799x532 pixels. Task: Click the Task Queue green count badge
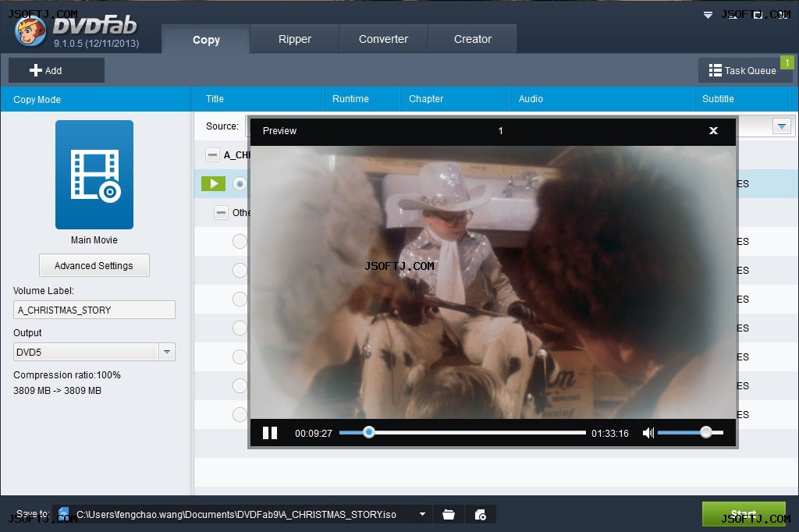(x=787, y=62)
